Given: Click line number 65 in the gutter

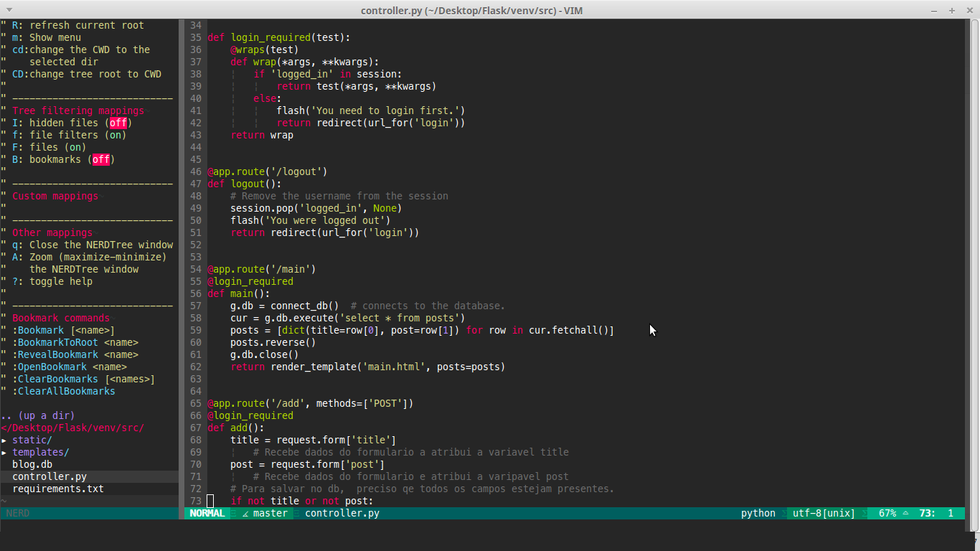Looking at the screenshot, I should (x=196, y=403).
